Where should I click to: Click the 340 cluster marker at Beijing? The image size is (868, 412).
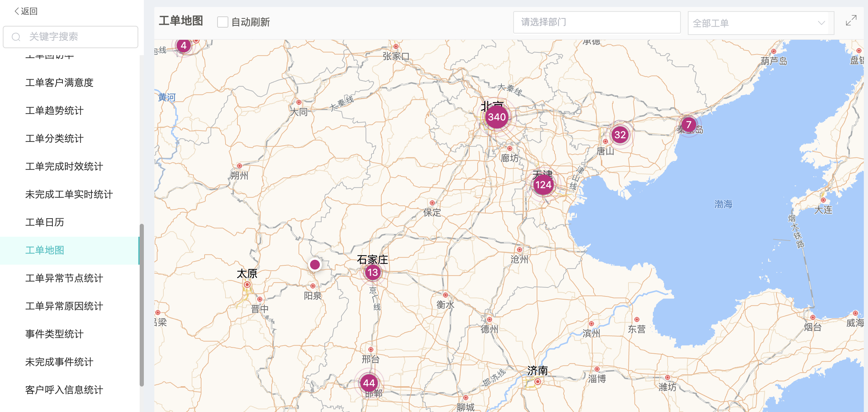pos(496,117)
